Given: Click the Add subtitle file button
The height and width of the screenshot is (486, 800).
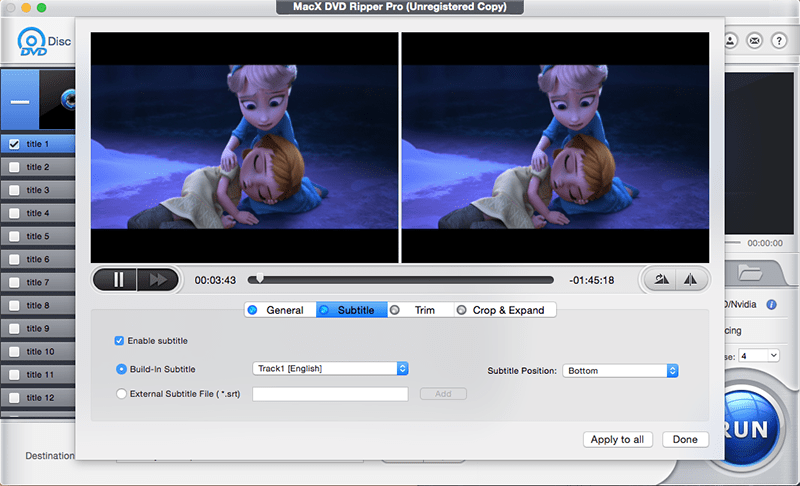Looking at the screenshot, I should point(443,394).
